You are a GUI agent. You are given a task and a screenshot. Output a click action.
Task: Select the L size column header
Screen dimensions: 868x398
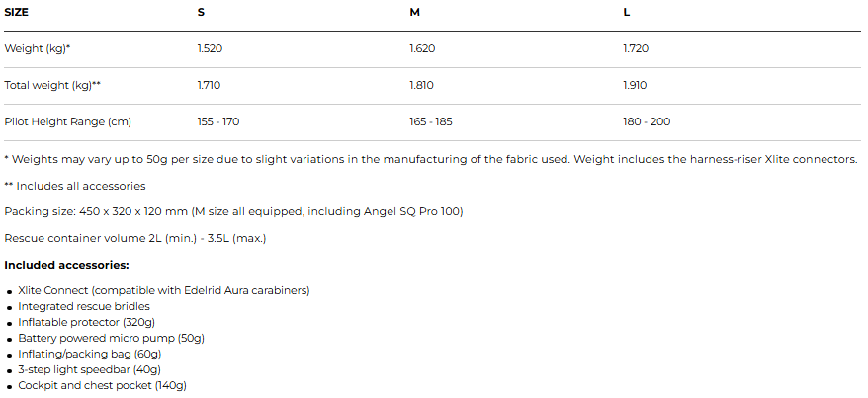pyautogui.click(x=626, y=12)
